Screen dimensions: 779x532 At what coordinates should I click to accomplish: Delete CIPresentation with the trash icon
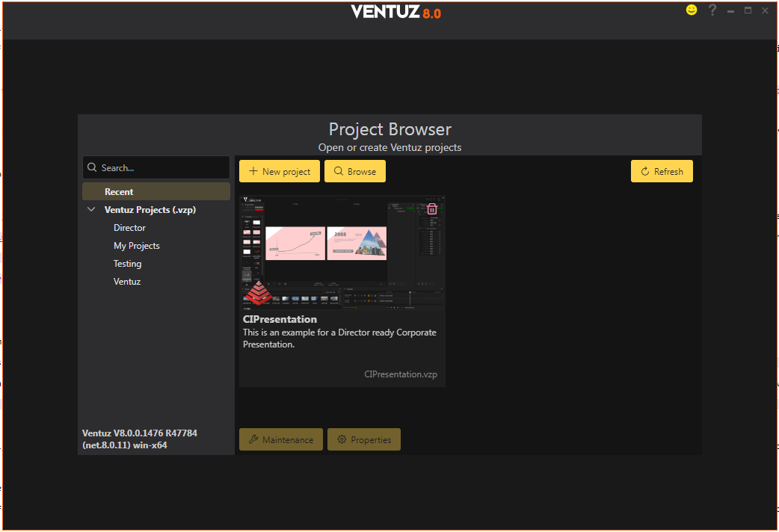[x=432, y=208]
